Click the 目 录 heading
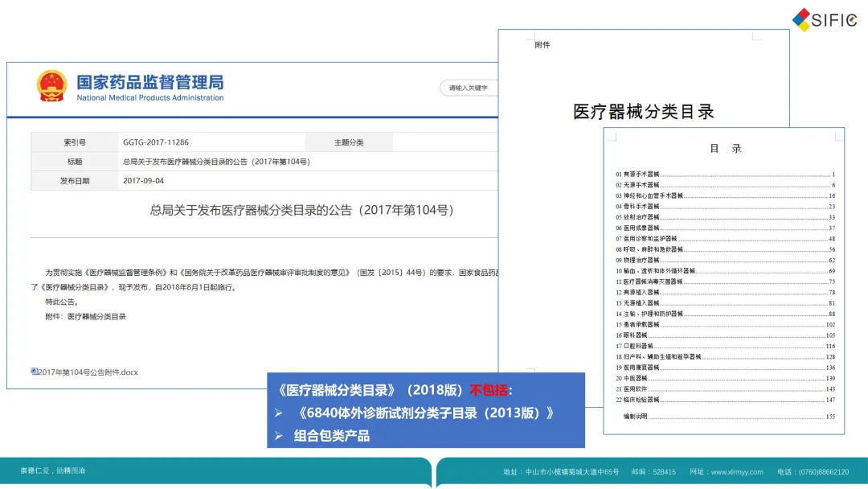The height and width of the screenshot is (489, 868). point(725,149)
